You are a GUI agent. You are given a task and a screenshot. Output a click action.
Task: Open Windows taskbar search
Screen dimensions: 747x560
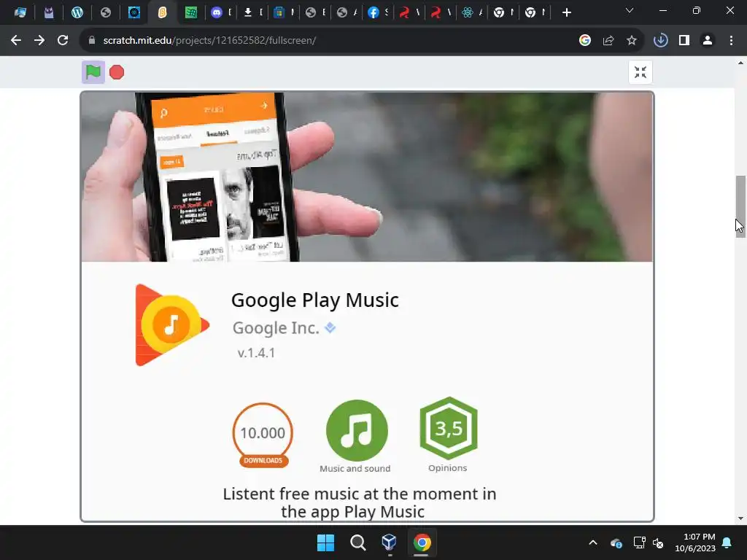pyautogui.click(x=357, y=542)
